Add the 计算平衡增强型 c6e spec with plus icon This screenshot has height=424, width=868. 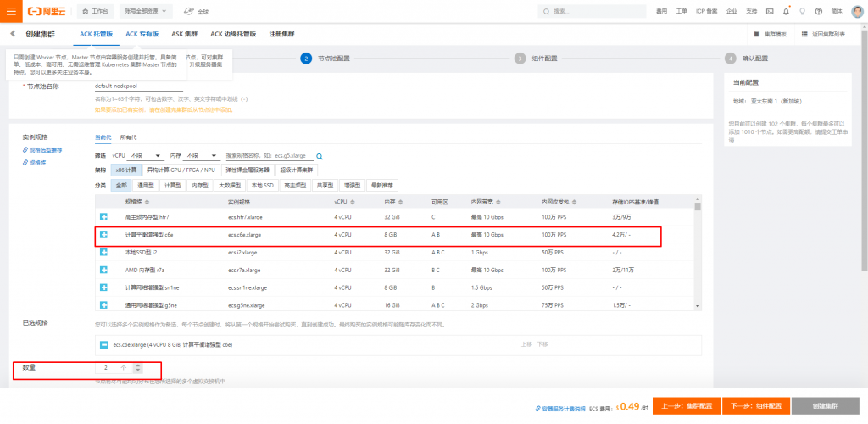[103, 235]
